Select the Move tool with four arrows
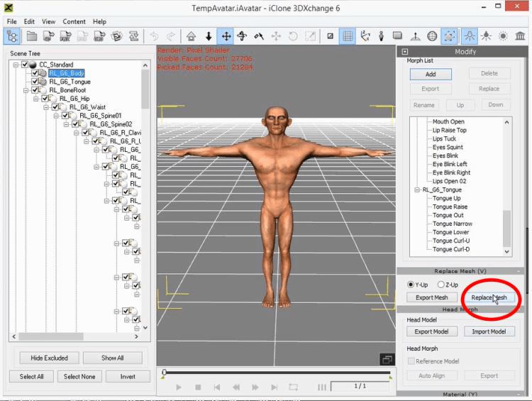 (226, 35)
